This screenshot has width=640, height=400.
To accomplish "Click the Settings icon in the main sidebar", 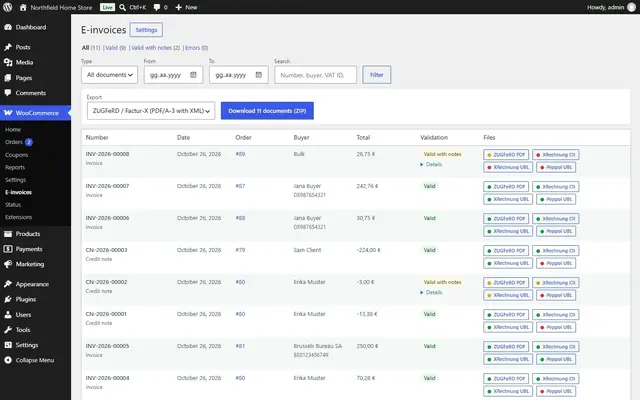I will (x=8, y=345).
